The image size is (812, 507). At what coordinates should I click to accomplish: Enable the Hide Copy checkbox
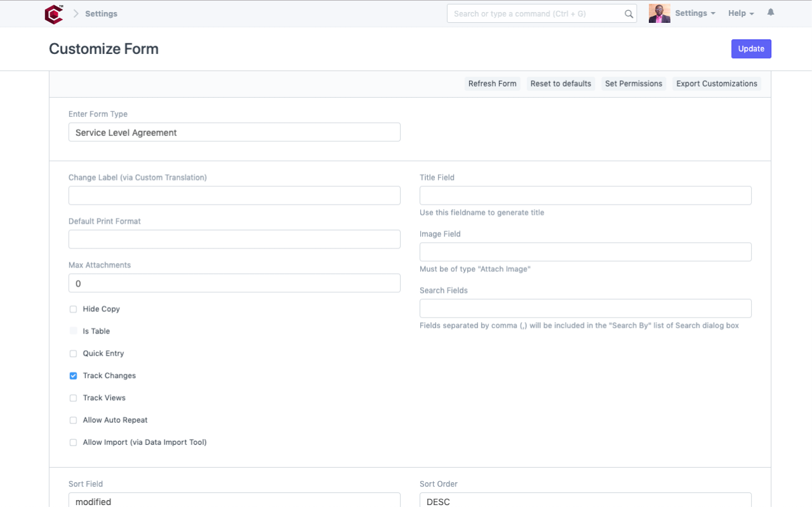coord(73,309)
